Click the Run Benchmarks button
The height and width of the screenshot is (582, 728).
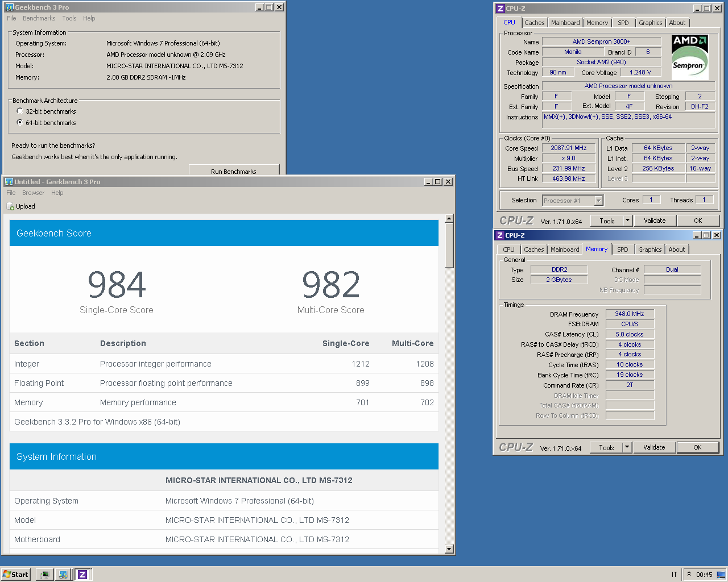click(234, 171)
